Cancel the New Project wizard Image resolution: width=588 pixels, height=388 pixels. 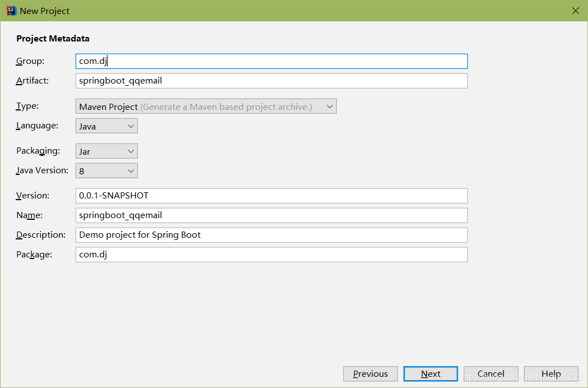coord(491,374)
